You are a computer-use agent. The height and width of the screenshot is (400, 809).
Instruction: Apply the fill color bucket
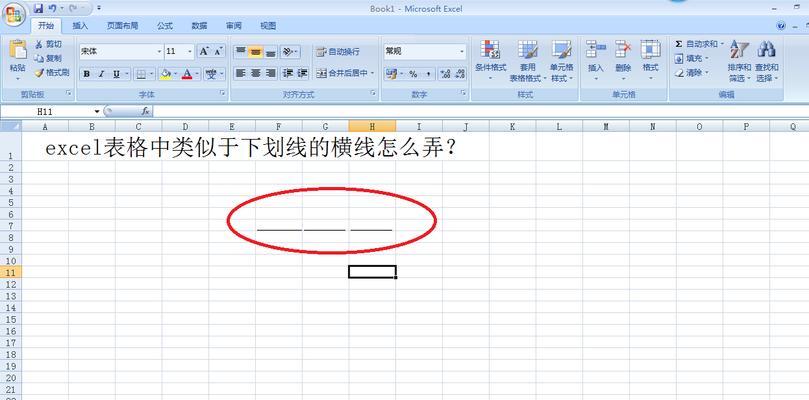(x=165, y=74)
